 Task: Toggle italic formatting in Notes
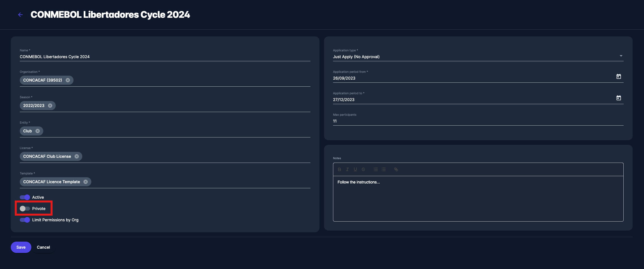coord(347,169)
